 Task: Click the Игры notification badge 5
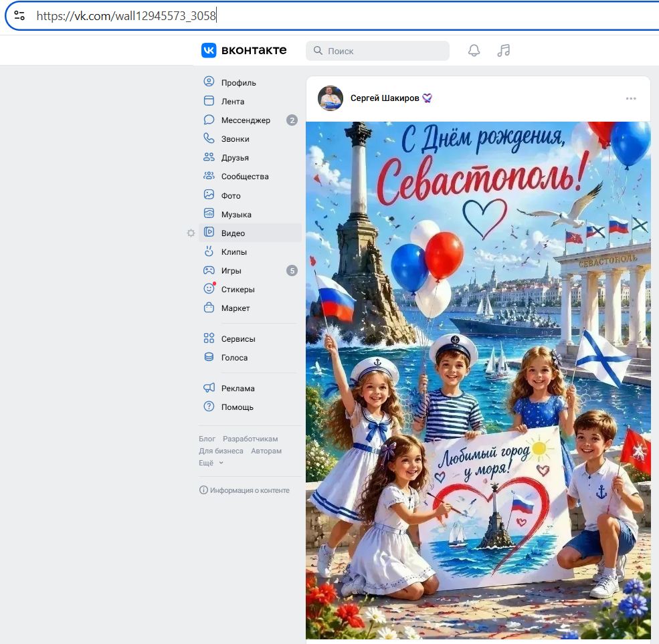pyautogui.click(x=292, y=271)
